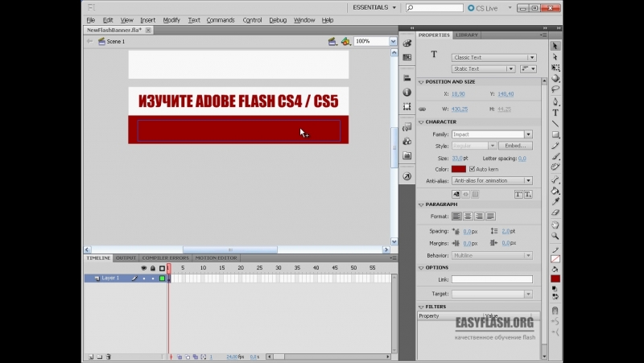Screen dimensions: 644x363
Task: Open the Color panel icon
Action: point(407,43)
